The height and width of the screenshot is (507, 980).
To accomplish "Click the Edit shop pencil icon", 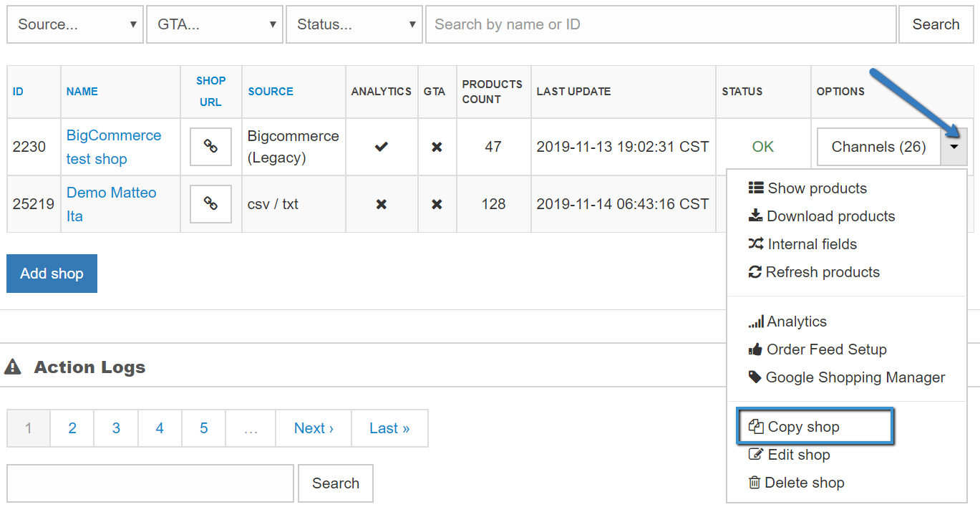I will point(756,455).
